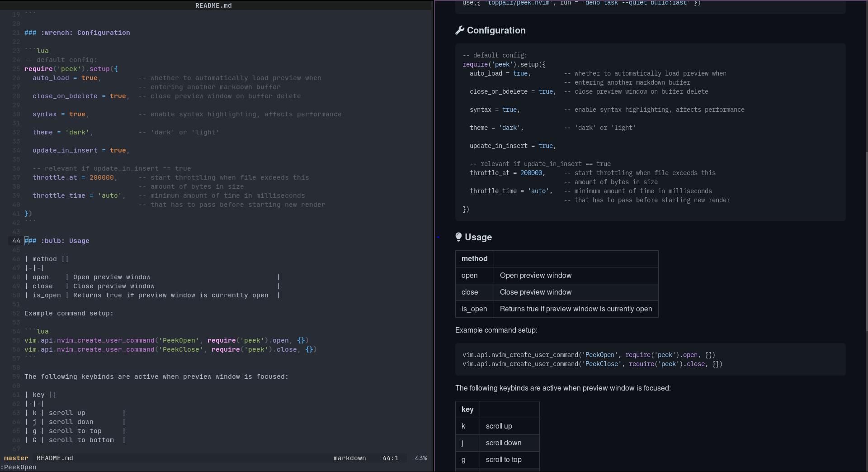Click line number 44 in the gutter
The image size is (868, 472).
click(16, 241)
